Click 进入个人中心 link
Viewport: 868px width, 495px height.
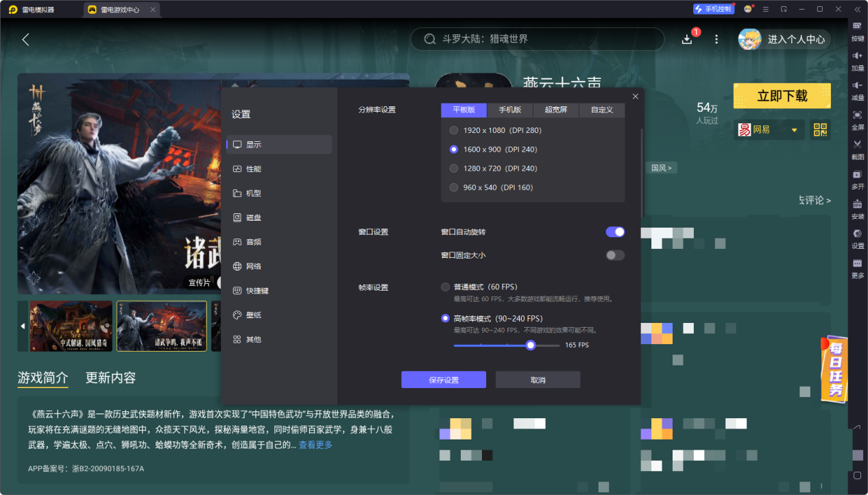click(796, 40)
